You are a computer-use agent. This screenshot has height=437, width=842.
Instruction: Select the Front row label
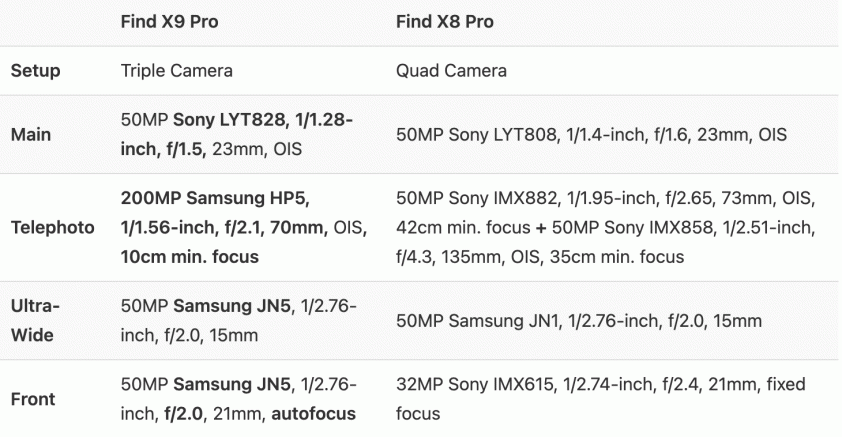[30, 398]
